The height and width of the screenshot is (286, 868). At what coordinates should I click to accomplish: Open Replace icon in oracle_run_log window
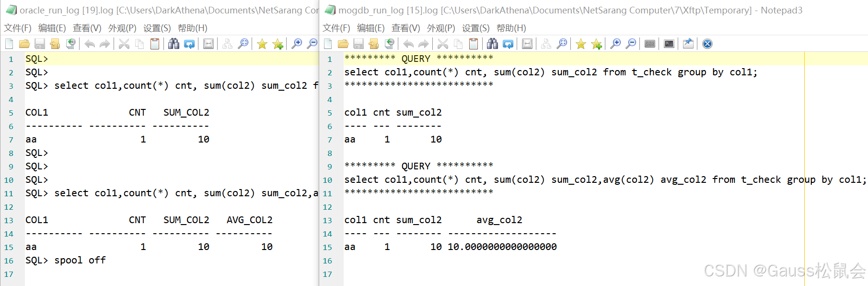[189, 44]
